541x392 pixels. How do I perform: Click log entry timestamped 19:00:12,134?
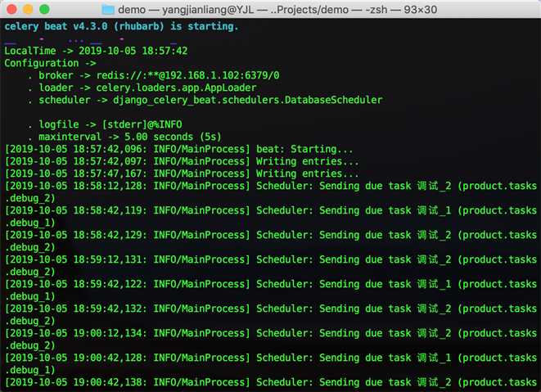[x=270, y=339]
